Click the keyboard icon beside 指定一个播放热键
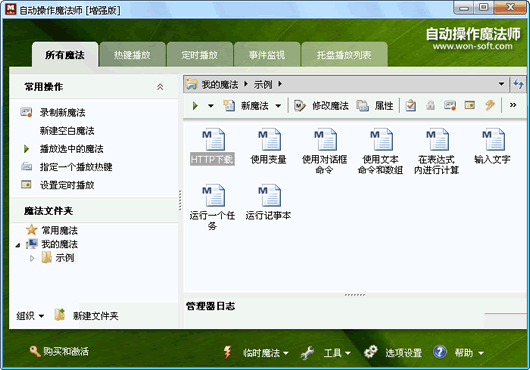 pyautogui.click(x=26, y=167)
